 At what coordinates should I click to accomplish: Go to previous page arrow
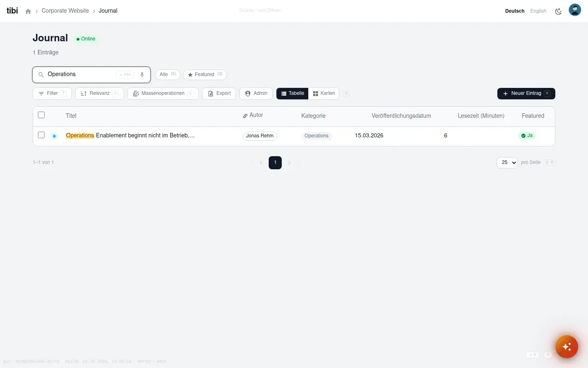[261, 163]
